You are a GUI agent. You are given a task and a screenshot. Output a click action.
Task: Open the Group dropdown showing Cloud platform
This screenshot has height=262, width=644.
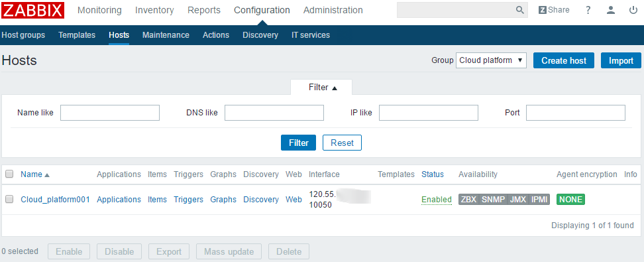coord(491,60)
